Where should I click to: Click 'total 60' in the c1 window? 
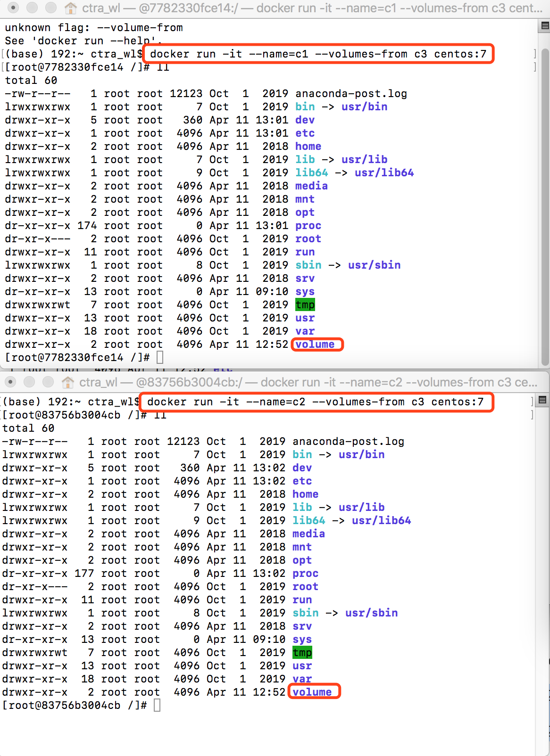[31, 81]
